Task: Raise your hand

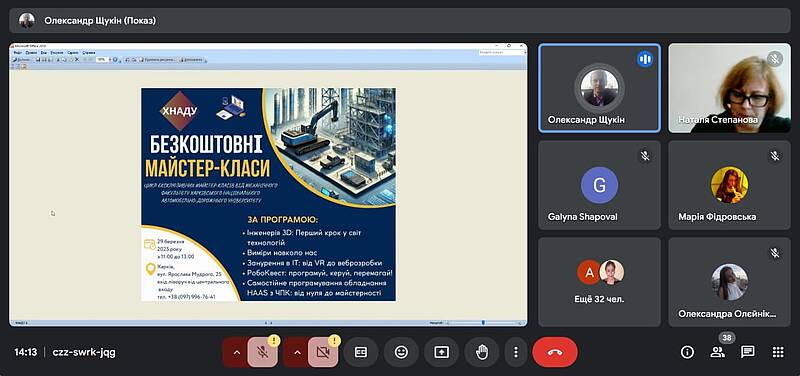Action: [482, 352]
